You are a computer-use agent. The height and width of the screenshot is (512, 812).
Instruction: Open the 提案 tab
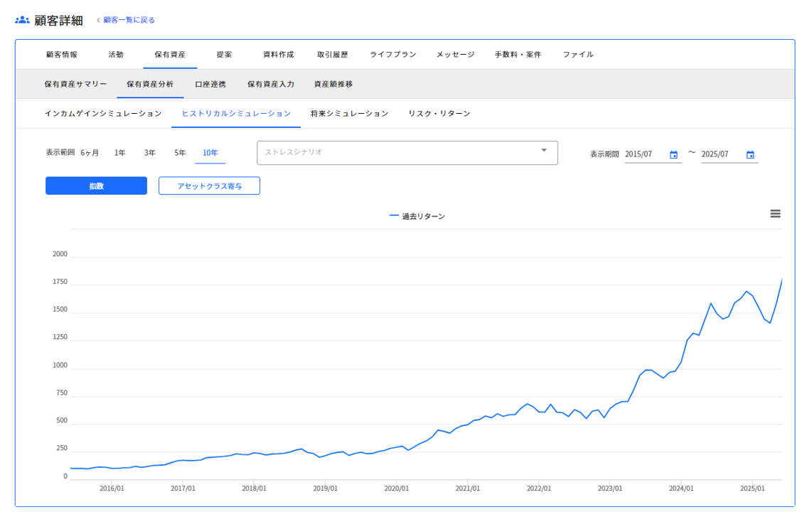pyautogui.click(x=224, y=54)
